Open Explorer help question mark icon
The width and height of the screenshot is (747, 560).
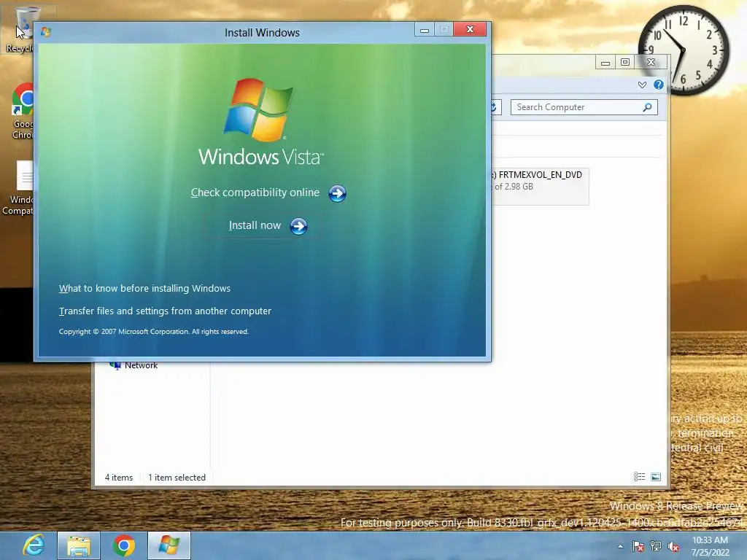659,85
